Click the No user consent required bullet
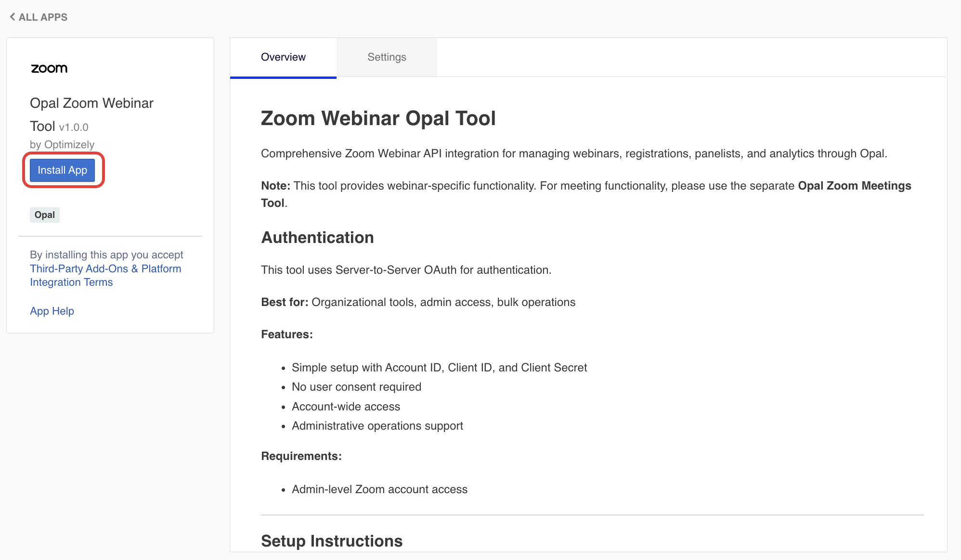Screen dimensions: 961x560 [356, 386]
